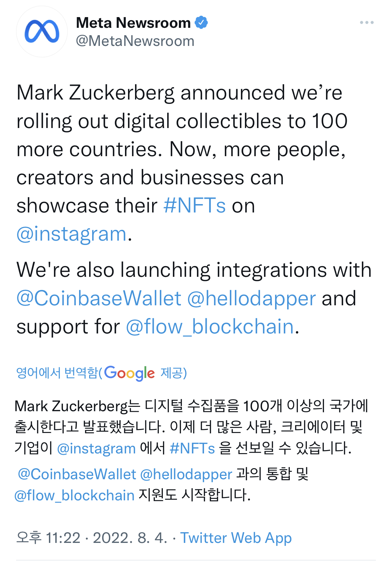Open the Meta logo profile picture
Screen dimensions: 392x561
click(x=42, y=32)
